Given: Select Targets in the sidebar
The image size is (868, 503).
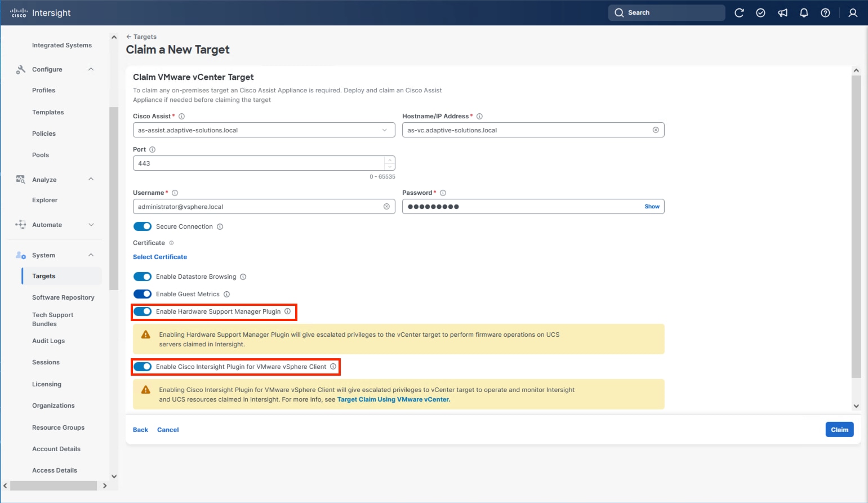Looking at the screenshot, I should [44, 276].
